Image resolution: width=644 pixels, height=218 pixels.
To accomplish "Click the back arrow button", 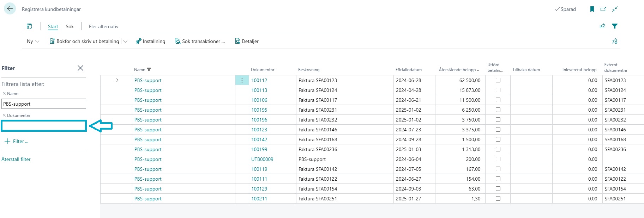I will pyautogui.click(x=10, y=9).
